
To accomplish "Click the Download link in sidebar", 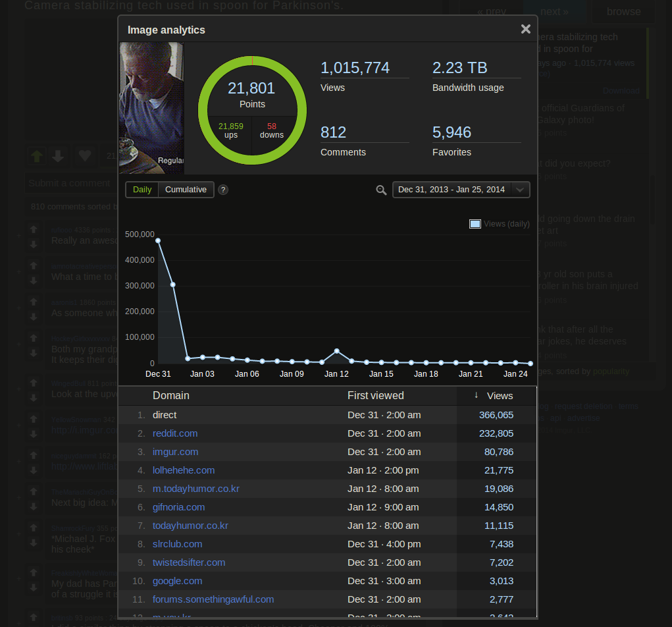I will coord(621,91).
